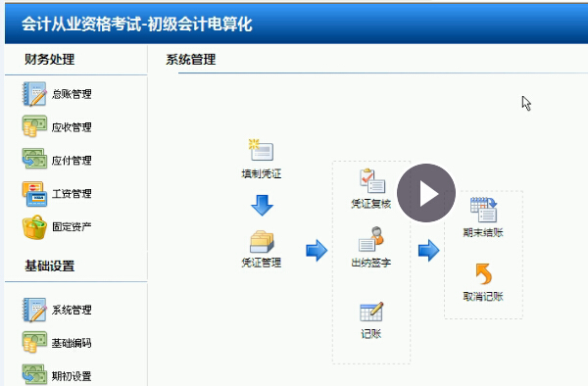Click the 财务处理 section header
Image resolution: width=588 pixels, height=386 pixels.
click(50, 59)
